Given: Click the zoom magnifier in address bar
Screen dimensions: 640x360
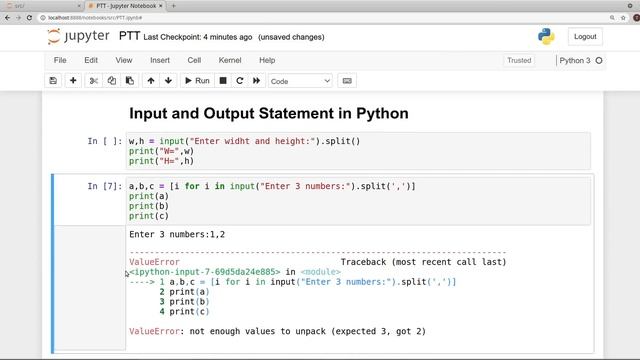Looking at the screenshot, I should (612, 18).
